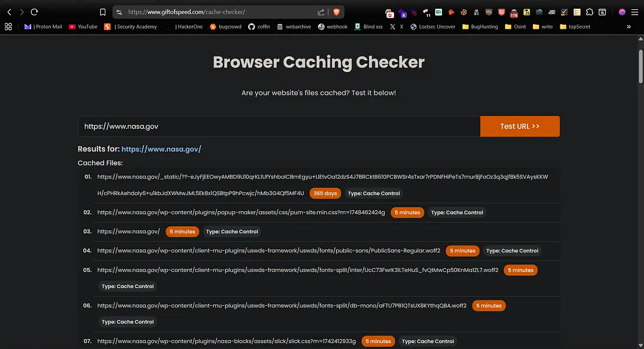Show more bookmarks with the chevron

(628, 27)
